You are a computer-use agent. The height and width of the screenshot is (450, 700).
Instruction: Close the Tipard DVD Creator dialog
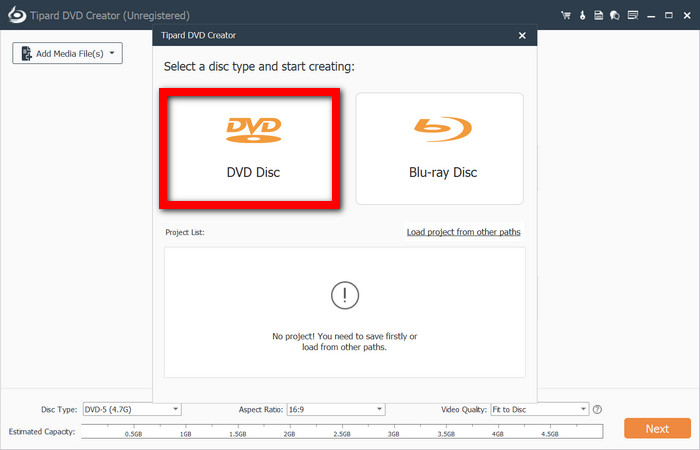[x=522, y=35]
